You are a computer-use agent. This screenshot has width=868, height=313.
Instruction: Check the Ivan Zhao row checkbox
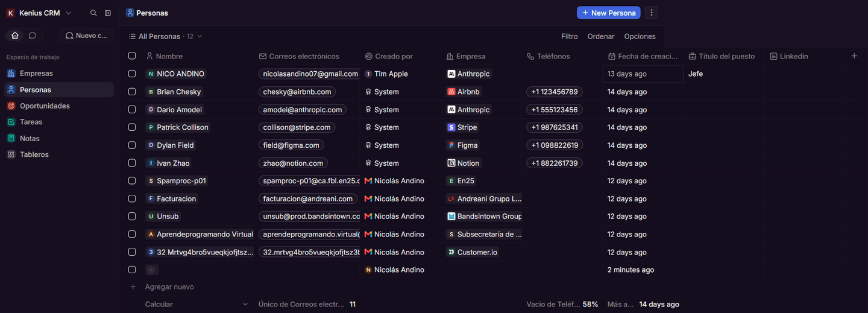point(132,163)
